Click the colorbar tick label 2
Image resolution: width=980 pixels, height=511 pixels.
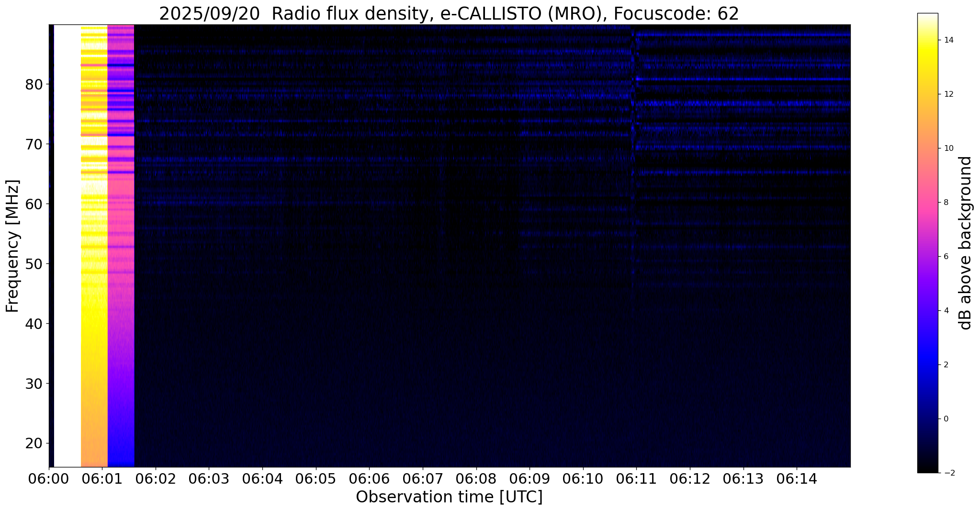point(946,365)
